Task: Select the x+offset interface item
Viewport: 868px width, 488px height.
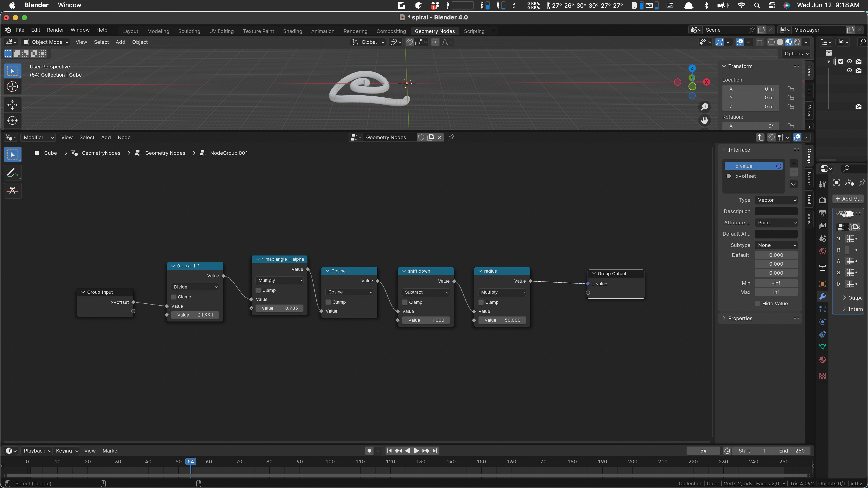Action: 753,176
